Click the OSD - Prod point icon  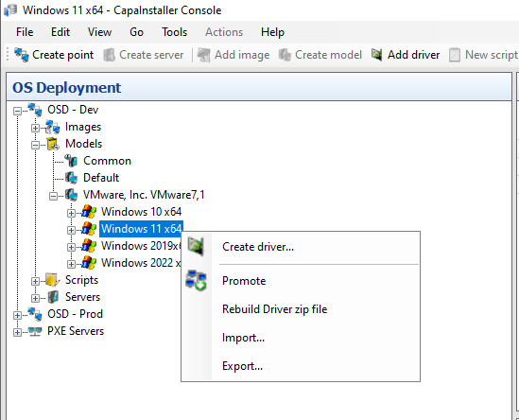(x=35, y=314)
